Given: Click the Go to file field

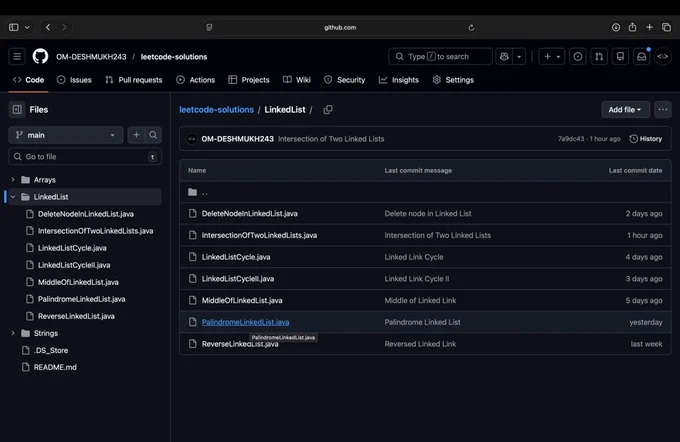Looking at the screenshot, I should [85, 157].
